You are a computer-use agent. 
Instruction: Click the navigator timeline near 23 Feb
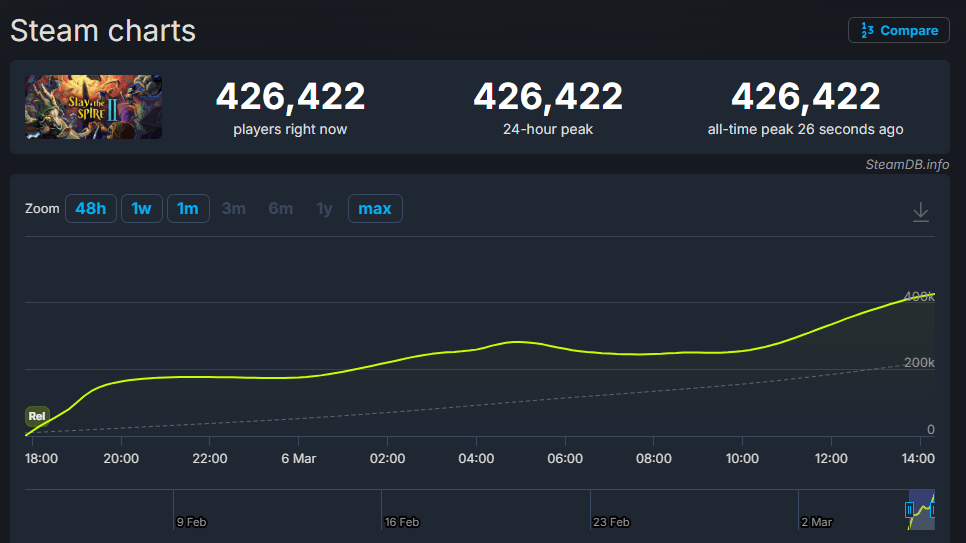(610, 522)
